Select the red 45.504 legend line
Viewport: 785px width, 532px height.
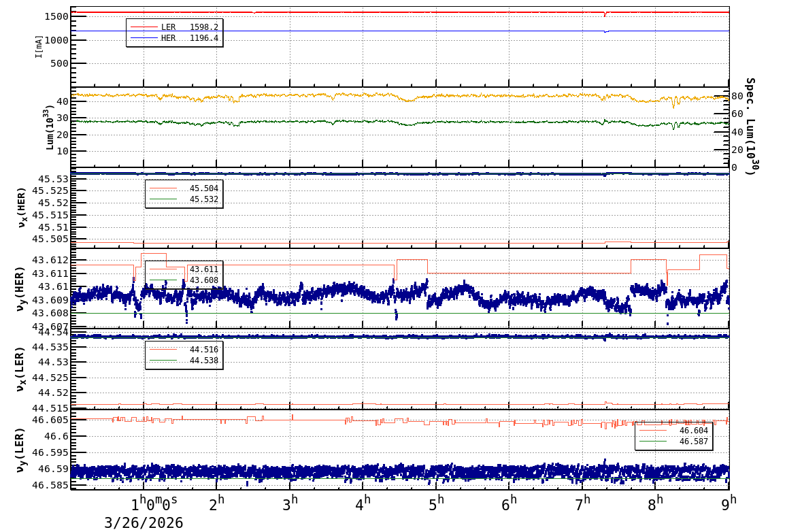(x=183, y=188)
